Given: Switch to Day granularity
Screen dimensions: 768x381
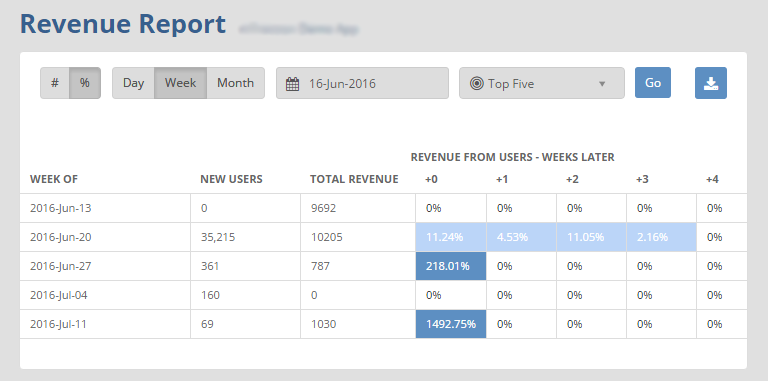Looking at the screenshot, I should (133, 83).
